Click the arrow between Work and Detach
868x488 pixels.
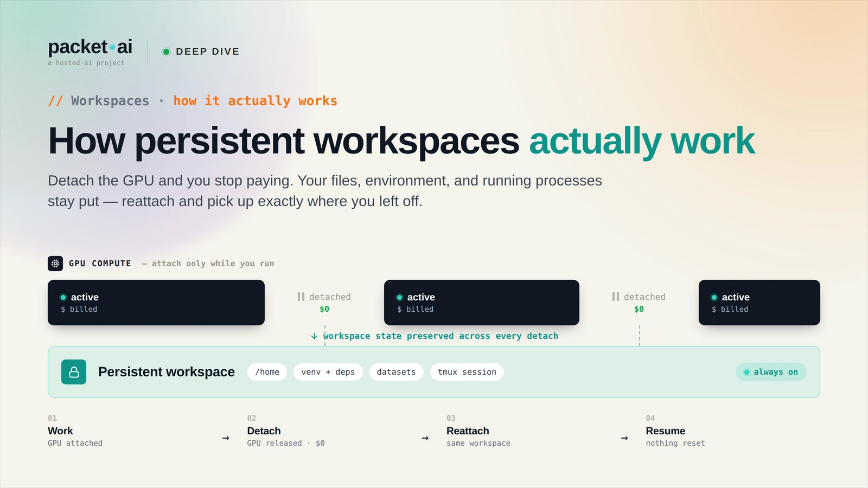coord(226,438)
